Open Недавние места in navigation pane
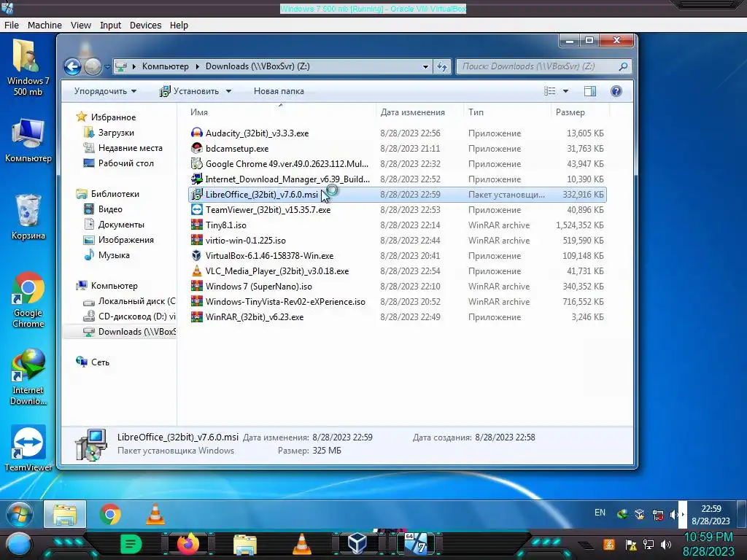 click(130, 147)
